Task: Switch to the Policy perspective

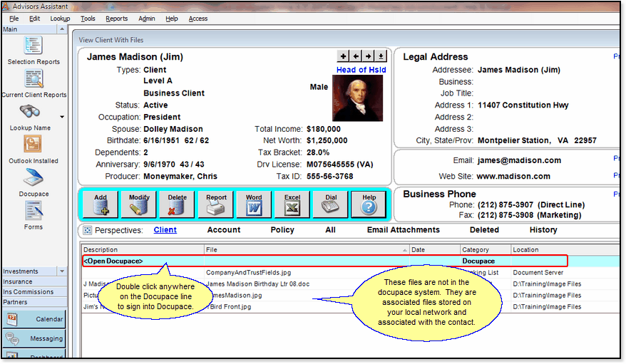Action: (282, 230)
